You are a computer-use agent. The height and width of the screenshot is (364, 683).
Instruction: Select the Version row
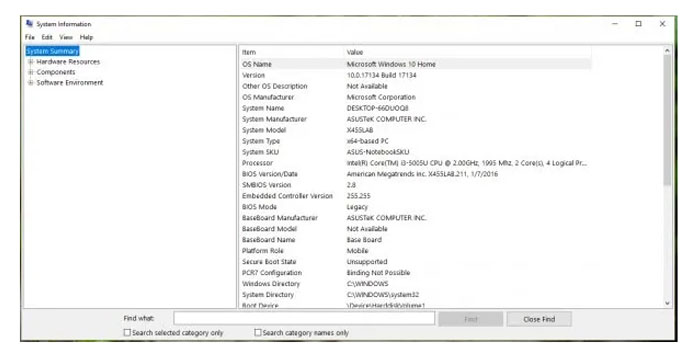(416, 75)
